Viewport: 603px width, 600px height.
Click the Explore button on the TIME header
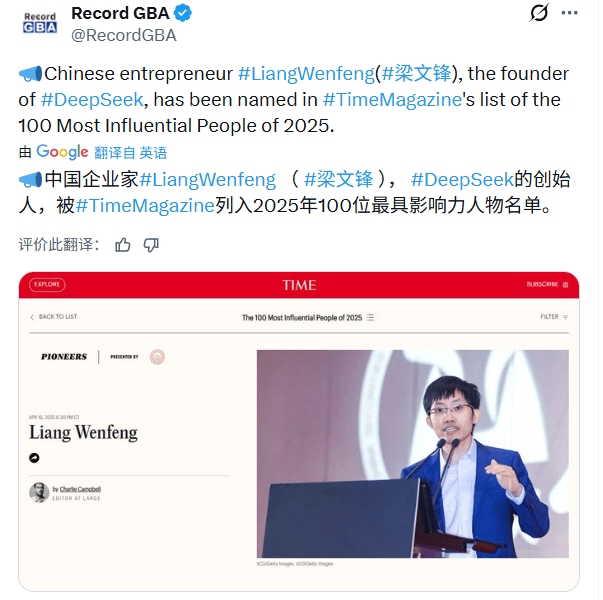pyautogui.click(x=47, y=285)
